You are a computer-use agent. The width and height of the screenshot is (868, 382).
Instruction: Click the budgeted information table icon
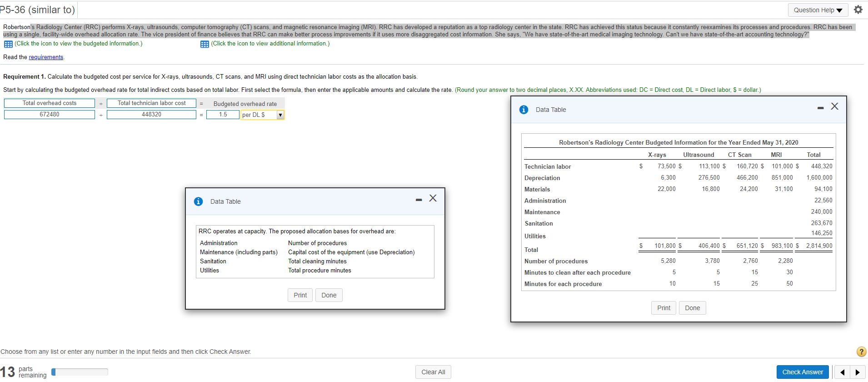[8, 44]
